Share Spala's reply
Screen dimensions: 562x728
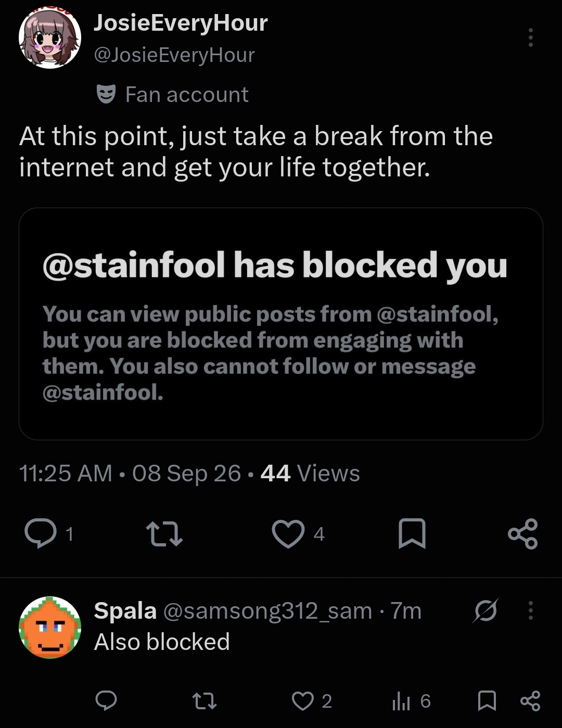pos(530,701)
